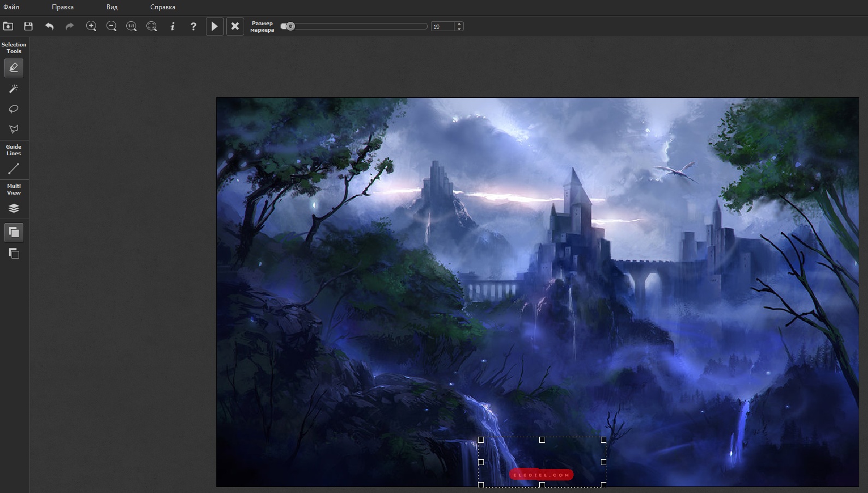Click the selection's top-center handle
The width and height of the screenshot is (868, 493).
pos(542,439)
